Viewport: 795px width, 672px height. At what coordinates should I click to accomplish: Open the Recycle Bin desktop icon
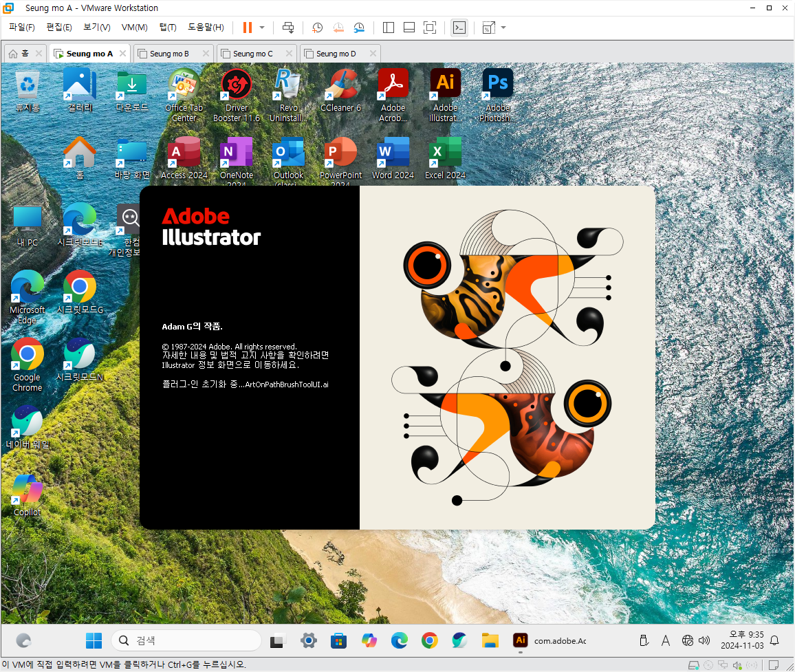point(28,91)
